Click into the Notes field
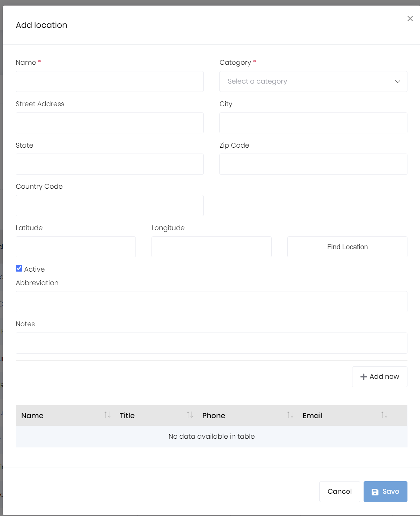Viewport: 420px width, 516px height. point(211,343)
